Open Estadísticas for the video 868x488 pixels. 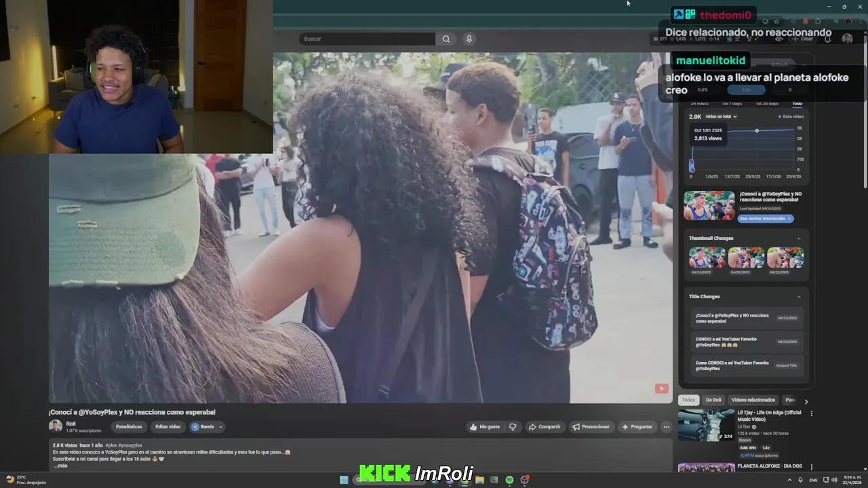(129, 427)
